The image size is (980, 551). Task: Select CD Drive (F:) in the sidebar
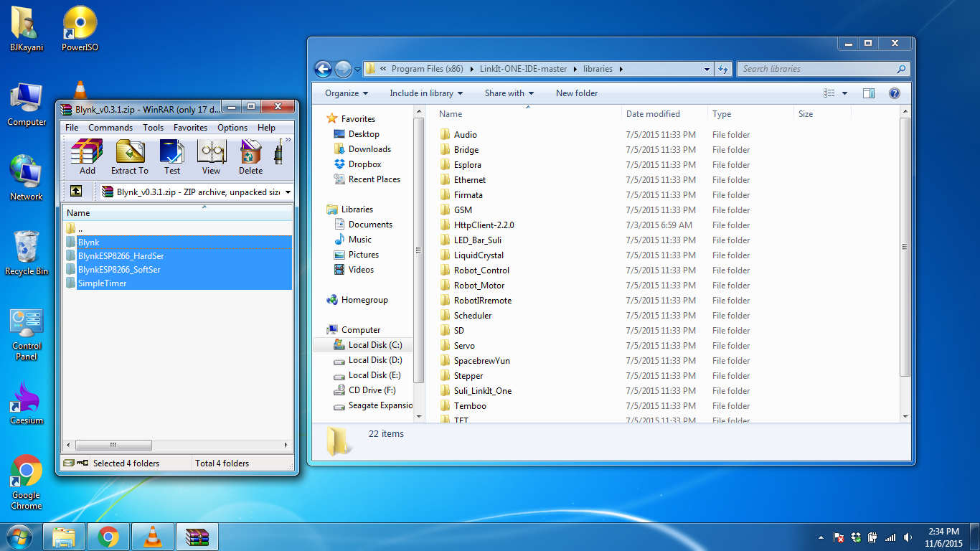(364, 390)
